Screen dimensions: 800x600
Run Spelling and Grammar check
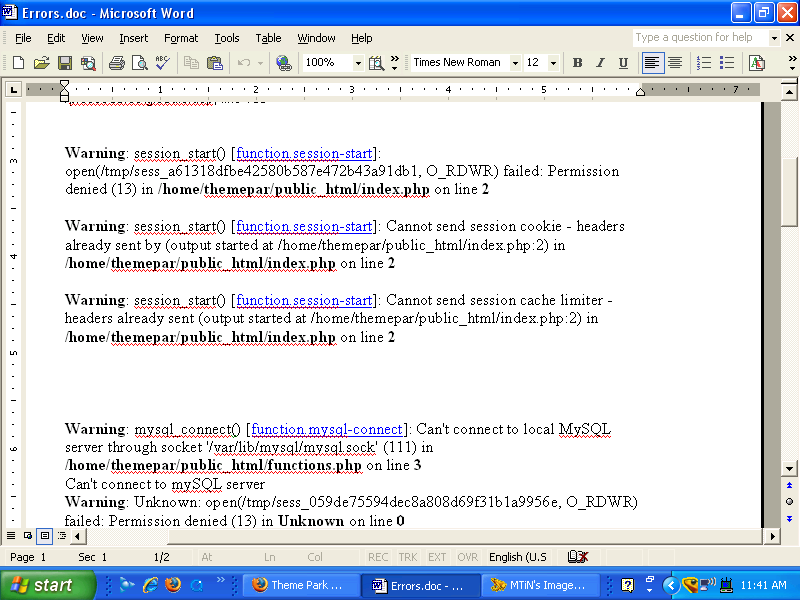(163, 63)
